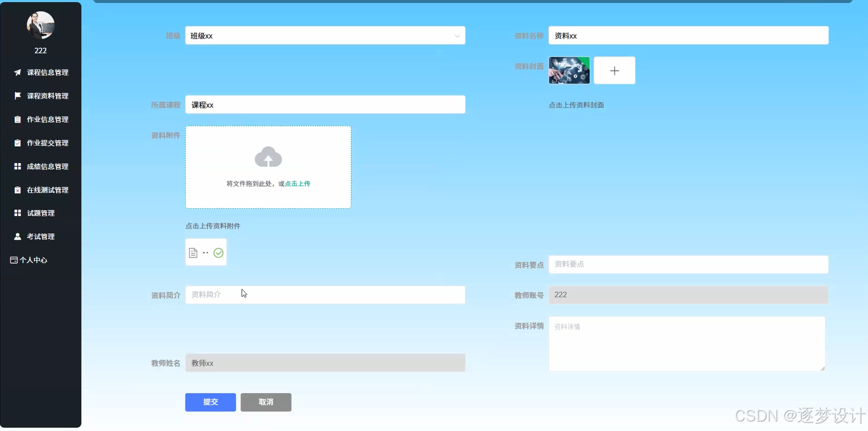Focus the 资料简介 input field
This screenshot has width=868, height=431.
pyautogui.click(x=325, y=295)
